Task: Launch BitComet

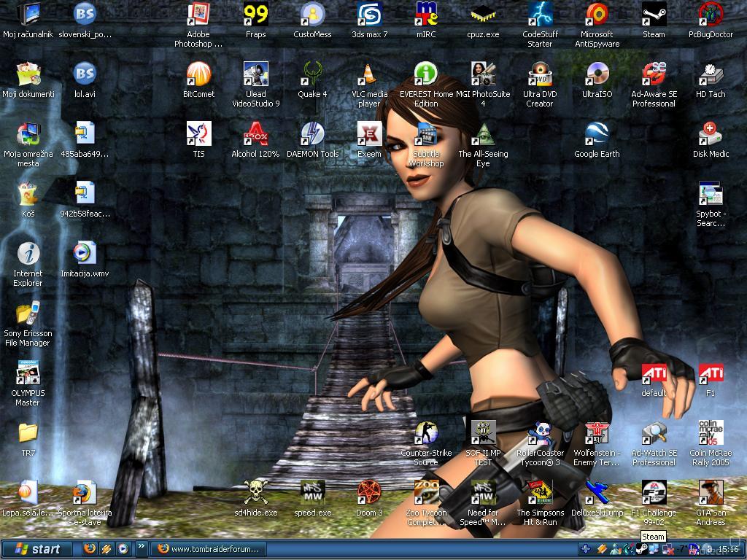Action: tap(198, 79)
